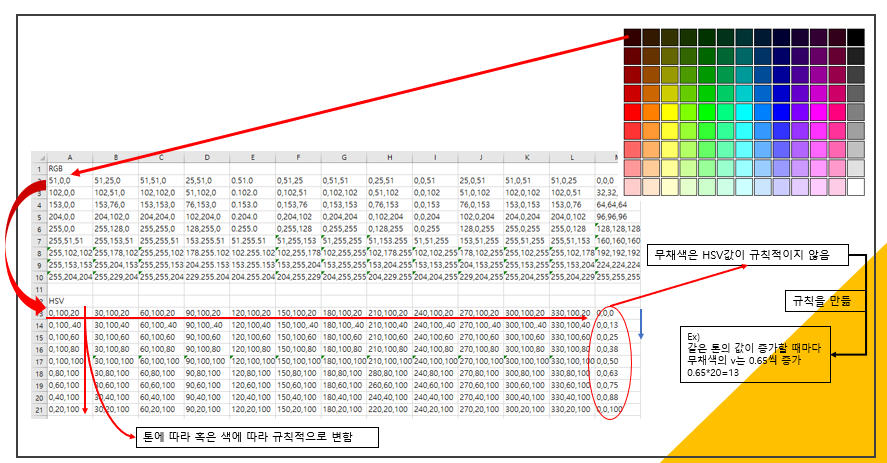The image size is (887, 463).
Task: Select row 10 header
Action: [x=39, y=277]
